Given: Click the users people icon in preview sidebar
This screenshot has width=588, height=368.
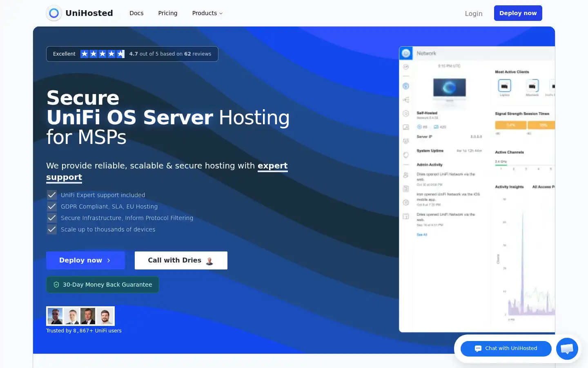Looking at the screenshot, I should 406,175.
